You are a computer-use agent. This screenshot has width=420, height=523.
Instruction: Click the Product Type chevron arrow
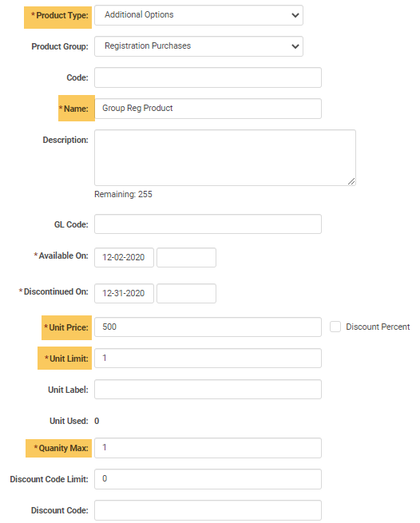point(295,15)
